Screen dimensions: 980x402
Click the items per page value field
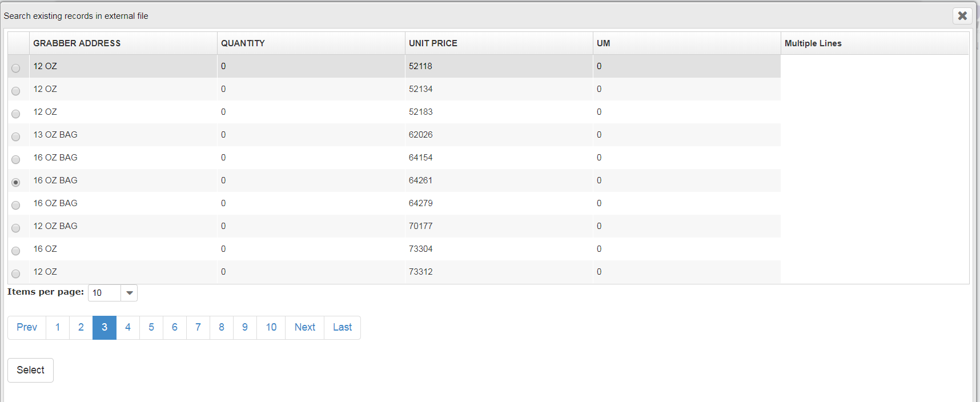(x=104, y=293)
